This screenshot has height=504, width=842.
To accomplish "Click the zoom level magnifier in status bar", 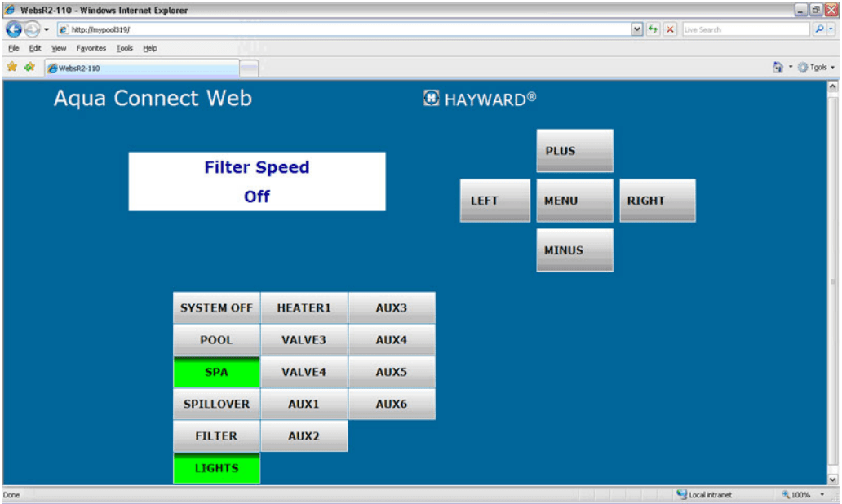I will (x=786, y=494).
